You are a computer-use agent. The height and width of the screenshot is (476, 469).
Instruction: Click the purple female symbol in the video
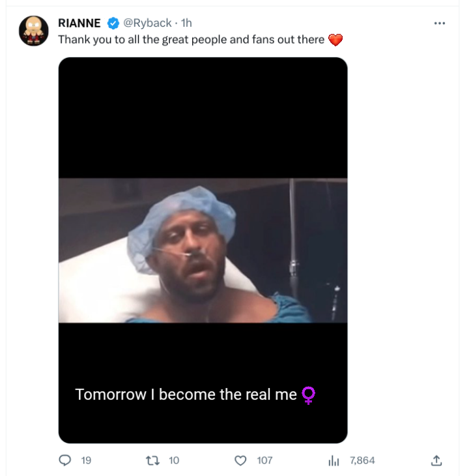click(309, 395)
